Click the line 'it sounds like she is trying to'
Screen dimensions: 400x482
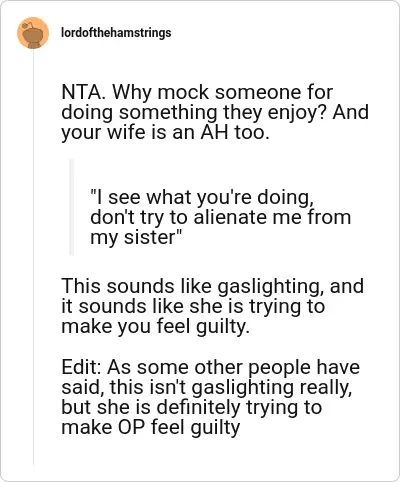coord(193,306)
